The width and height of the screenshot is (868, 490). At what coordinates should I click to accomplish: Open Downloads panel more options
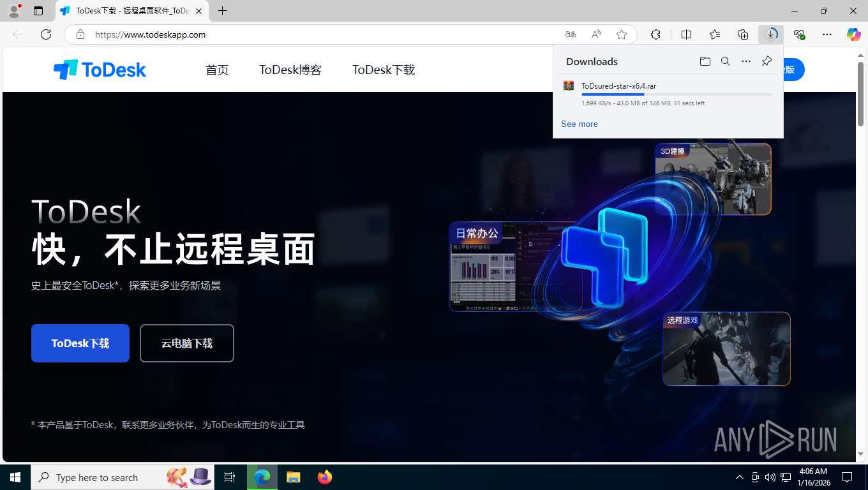pos(746,61)
